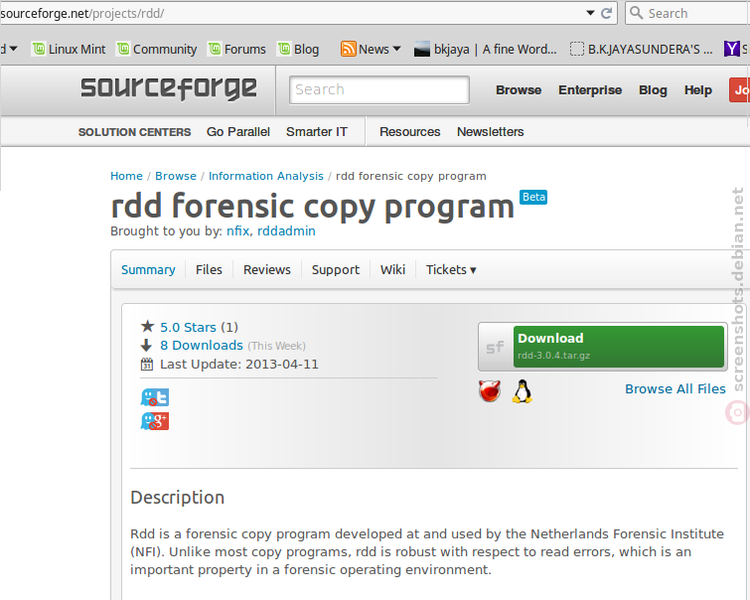Click the Beta badge next to title
Viewport: 750px width, 600px height.
pos(533,197)
